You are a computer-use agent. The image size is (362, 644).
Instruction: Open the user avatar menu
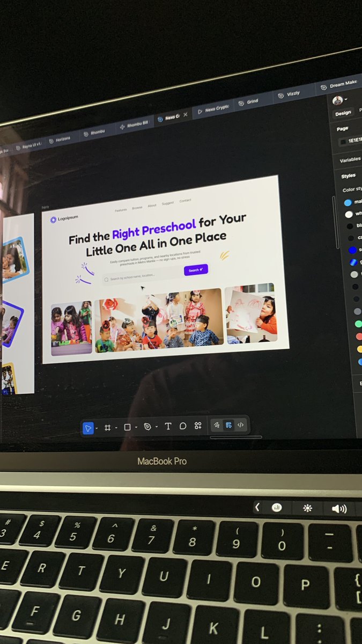[x=339, y=100]
